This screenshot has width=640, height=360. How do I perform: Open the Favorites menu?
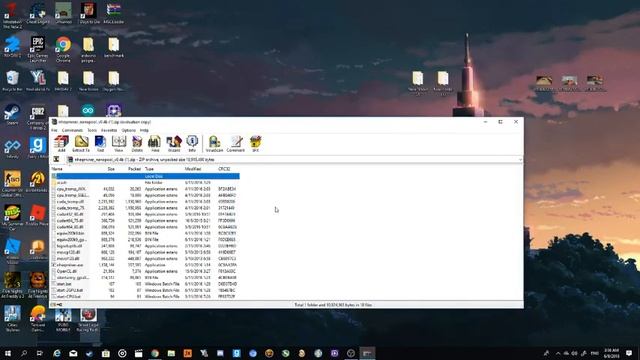pyautogui.click(x=109, y=130)
